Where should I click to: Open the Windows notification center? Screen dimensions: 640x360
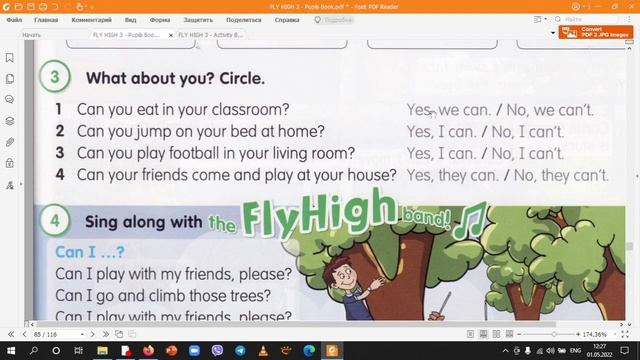(x=624, y=351)
